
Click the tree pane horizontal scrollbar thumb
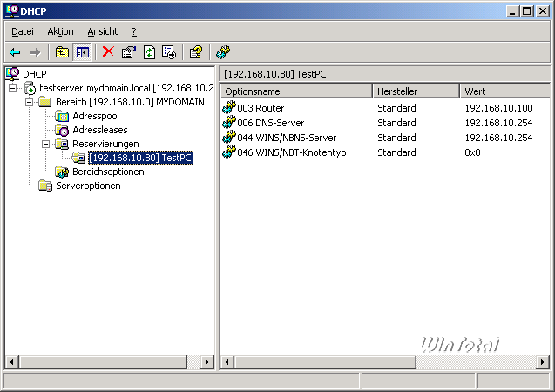pyautogui.click(x=103, y=362)
